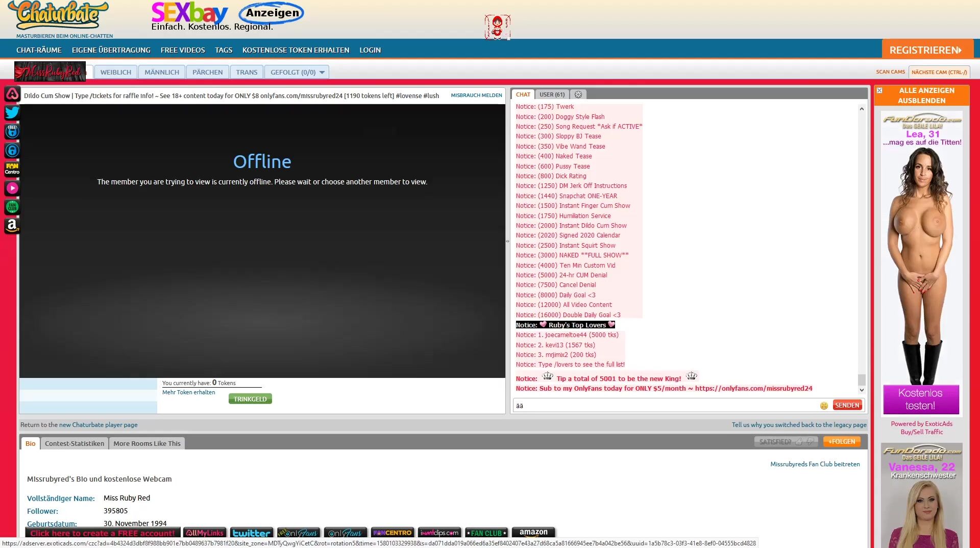The width and height of the screenshot is (980, 548).
Task: Open LOGIN in the navigation bar
Action: pyautogui.click(x=370, y=50)
